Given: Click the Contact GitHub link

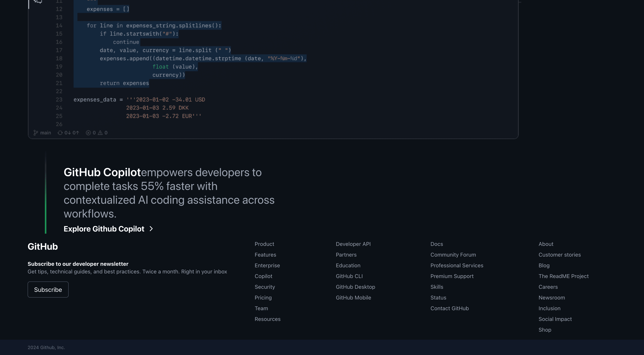Looking at the screenshot, I should [449, 308].
